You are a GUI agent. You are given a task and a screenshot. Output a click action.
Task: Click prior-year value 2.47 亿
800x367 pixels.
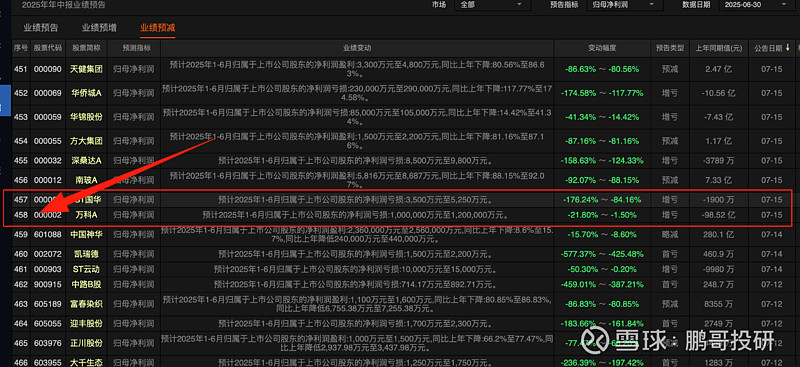[718, 69]
